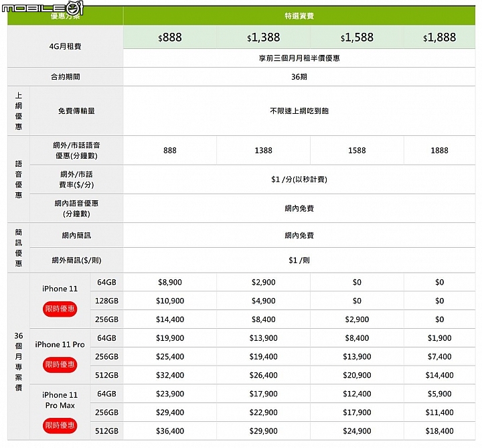Click the 限時優惠 badge under iPhone 11 Pro Max
The height and width of the screenshot is (448, 482).
pos(60,425)
